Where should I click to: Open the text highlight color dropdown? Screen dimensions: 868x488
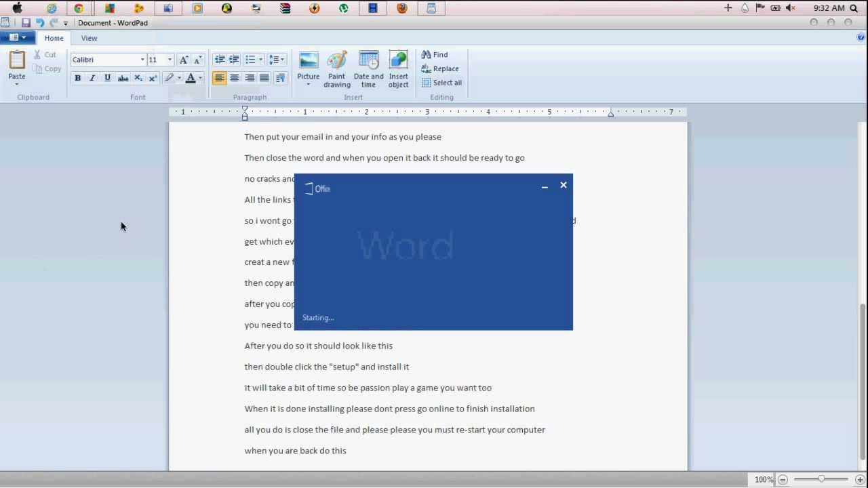point(179,79)
